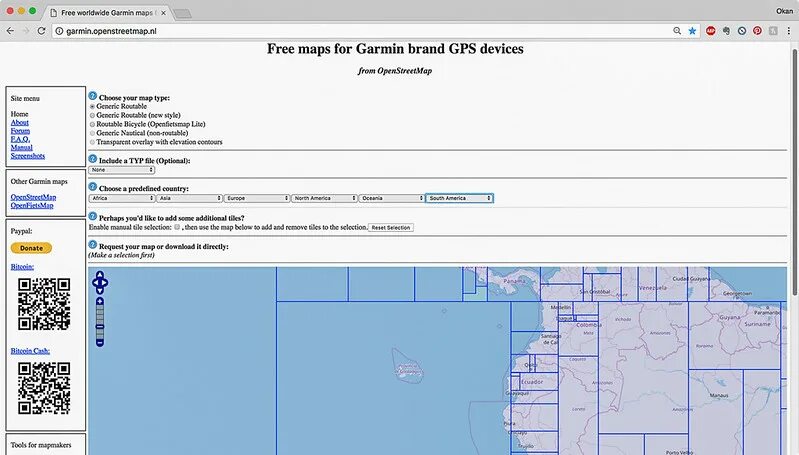Select Routable Bicycle (Openfietsmap Lite) option
The height and width of the screenshot is (455, 799).
92,124
